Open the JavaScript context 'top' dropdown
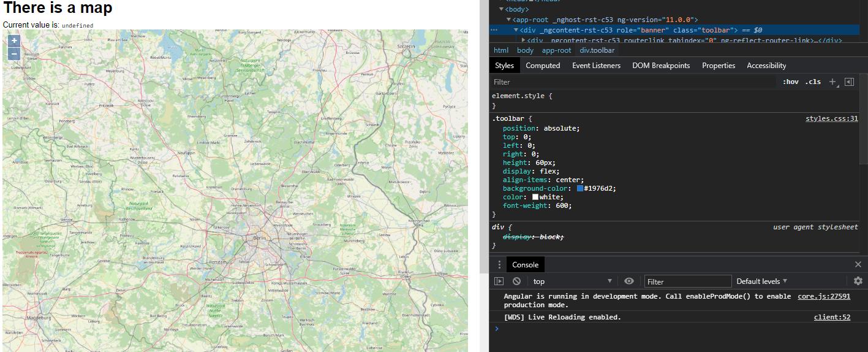Image resolution: width=868 pixels, height=352 pixels. [x=572, y=281]
